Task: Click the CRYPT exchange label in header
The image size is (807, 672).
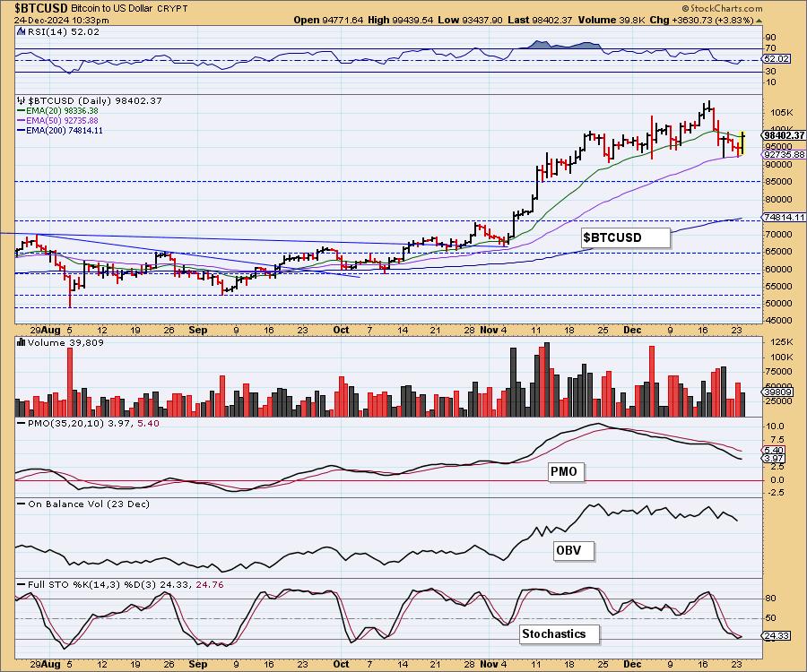Action: pyautogui.click(x=174, y=9)
